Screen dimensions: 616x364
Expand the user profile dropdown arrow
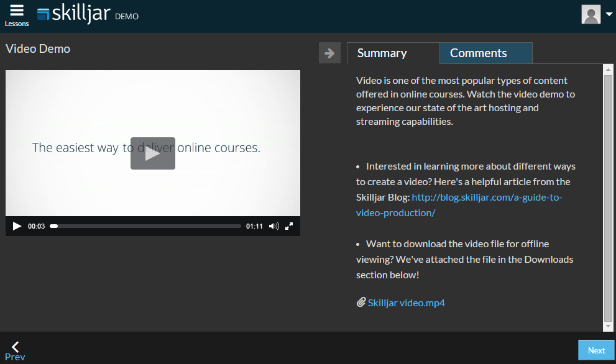tap(607, 14)
